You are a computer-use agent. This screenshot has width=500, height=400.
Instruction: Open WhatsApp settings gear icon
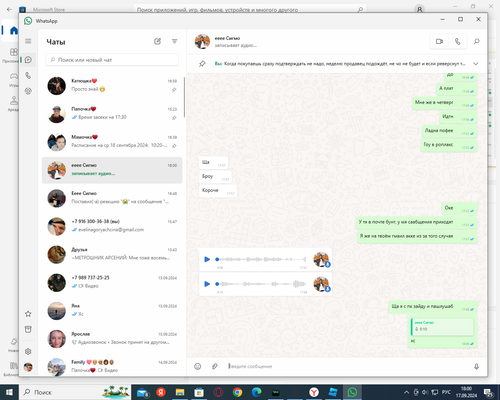28,351
